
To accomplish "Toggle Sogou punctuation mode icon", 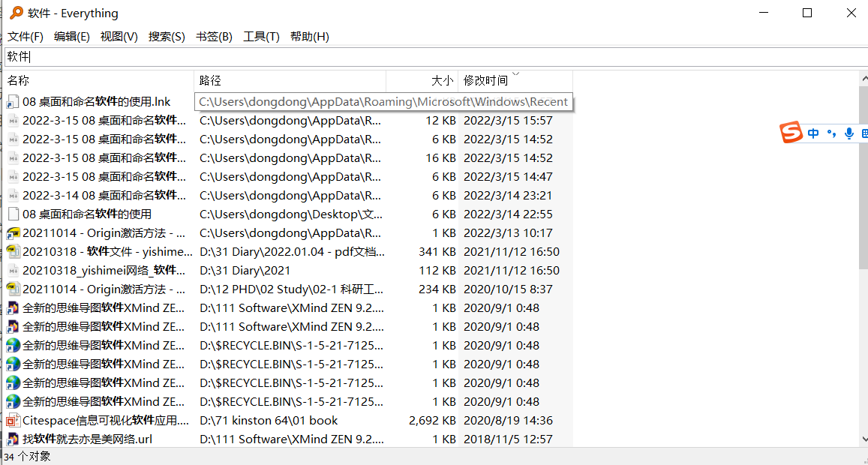I will pyautogui.click(x=831, y=133).
